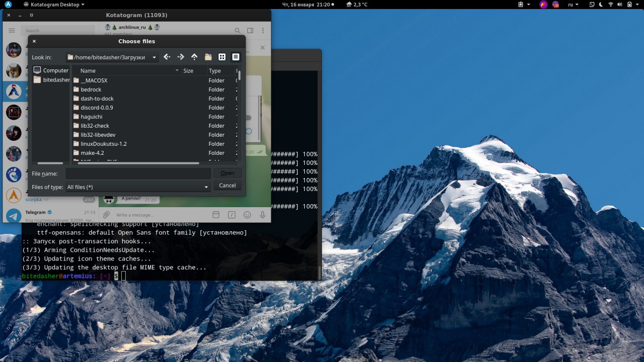Go forward in the Choose files dialog
The height and width of the screenshot is (362, 644).
[181, 57]
